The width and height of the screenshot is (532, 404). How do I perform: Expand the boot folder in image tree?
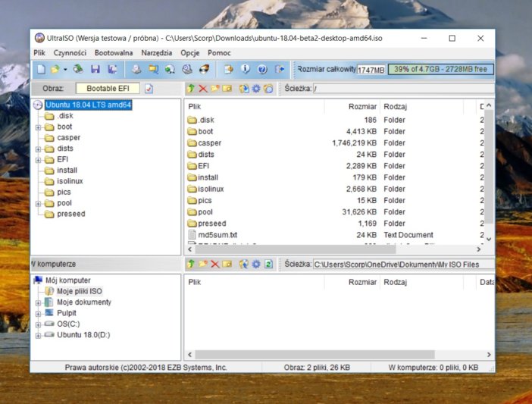38,127
